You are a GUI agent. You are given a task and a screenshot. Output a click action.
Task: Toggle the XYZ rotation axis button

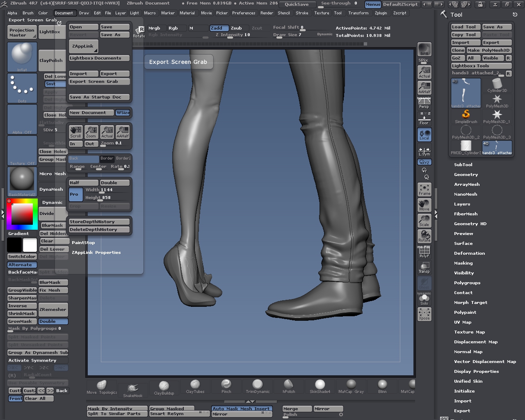[424, 162]
